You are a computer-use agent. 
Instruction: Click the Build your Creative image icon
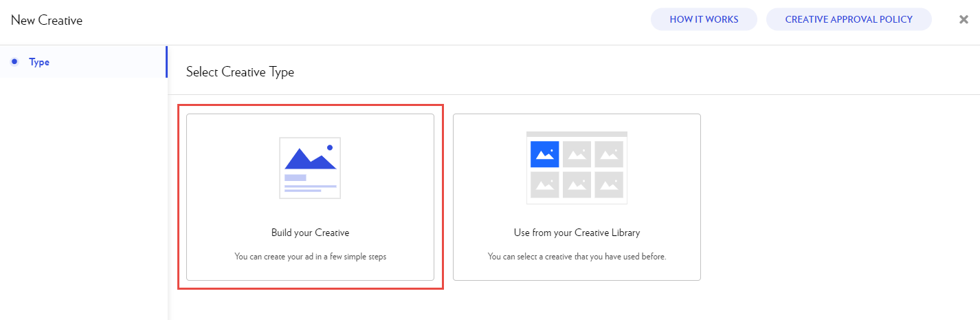point(310,168)
